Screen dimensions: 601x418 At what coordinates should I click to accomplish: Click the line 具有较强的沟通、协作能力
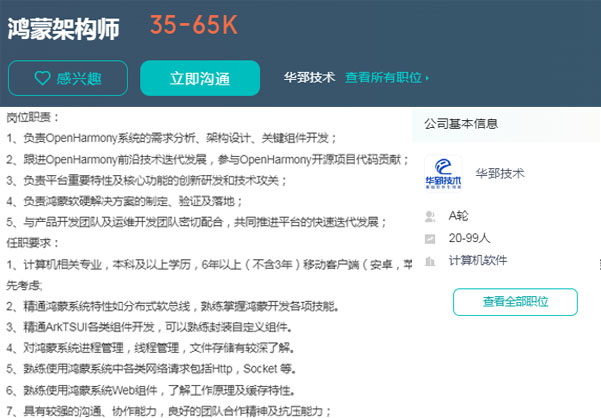click(169, 411)
